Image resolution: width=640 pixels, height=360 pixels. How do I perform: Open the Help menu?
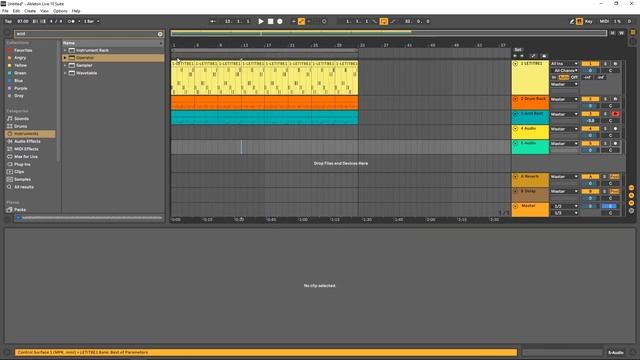coord(76,11)
